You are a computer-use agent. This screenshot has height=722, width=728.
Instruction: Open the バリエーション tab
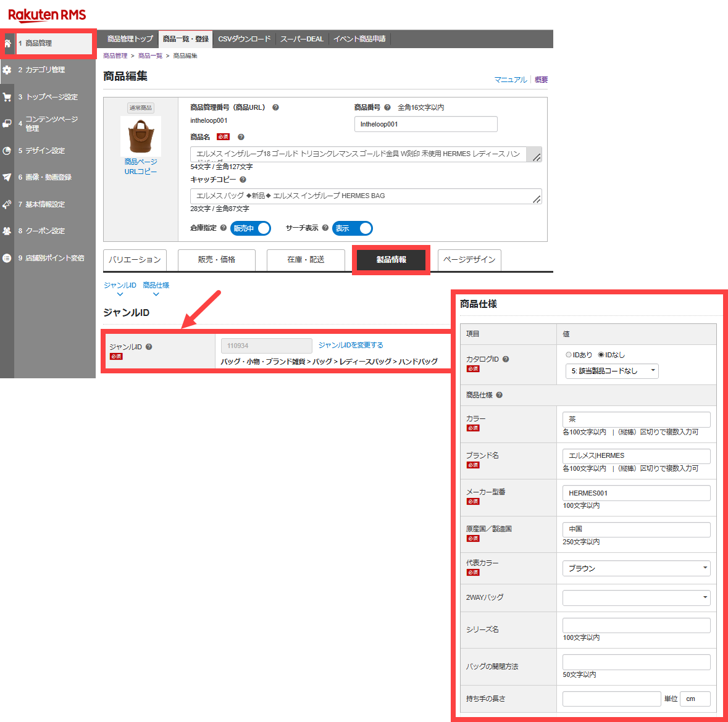point(135,260)
